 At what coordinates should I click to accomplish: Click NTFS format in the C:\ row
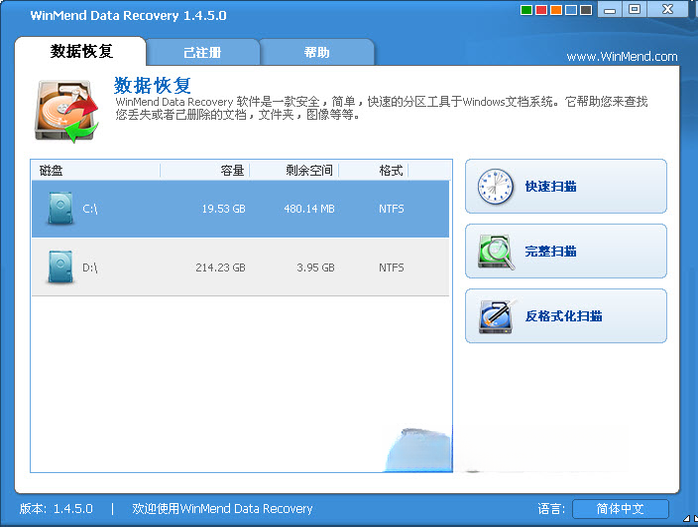pyautogui.click(x=391, y=209)
